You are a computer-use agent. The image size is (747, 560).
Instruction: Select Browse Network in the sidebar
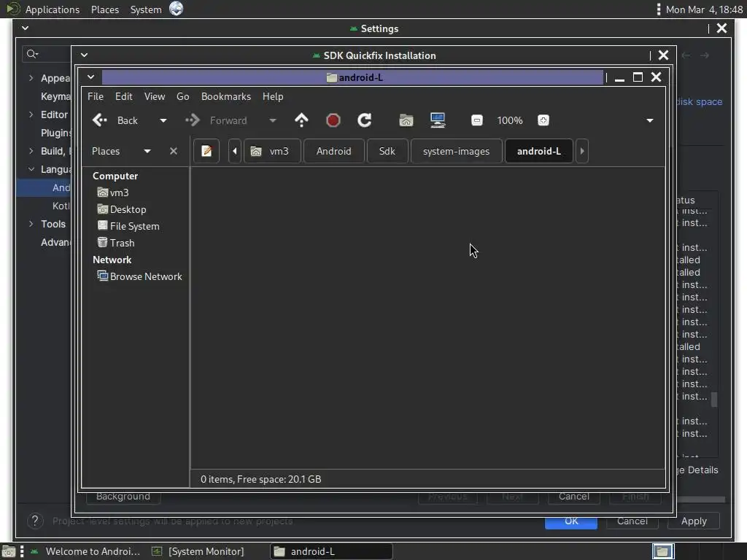point(139,276)
